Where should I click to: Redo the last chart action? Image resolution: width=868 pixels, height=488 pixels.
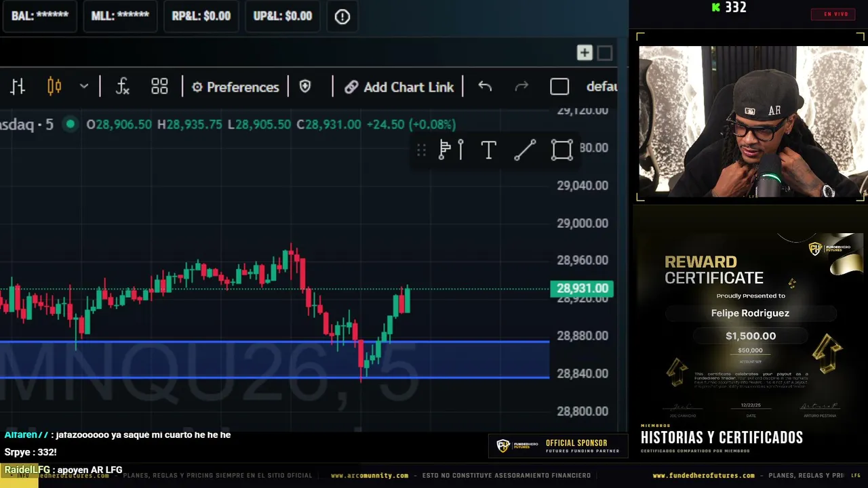pos(521,87)
